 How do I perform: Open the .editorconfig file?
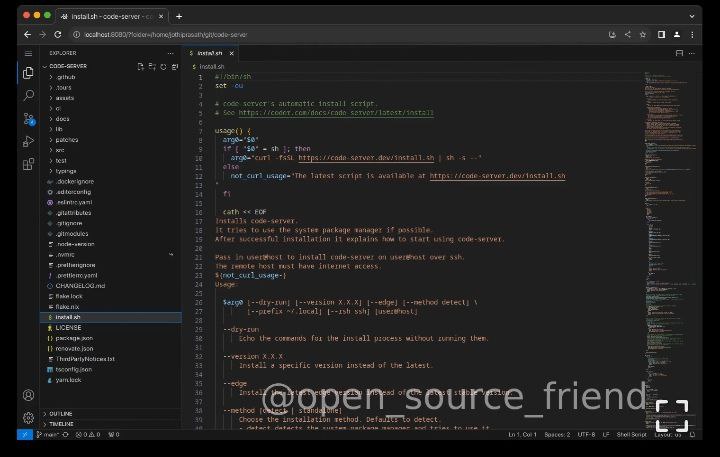(x=111, y=192)
